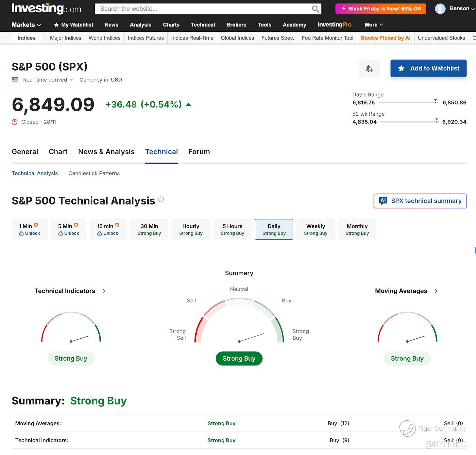476x455 pixels.
Task: Select the Weekly timeframe
Action: 315,229
